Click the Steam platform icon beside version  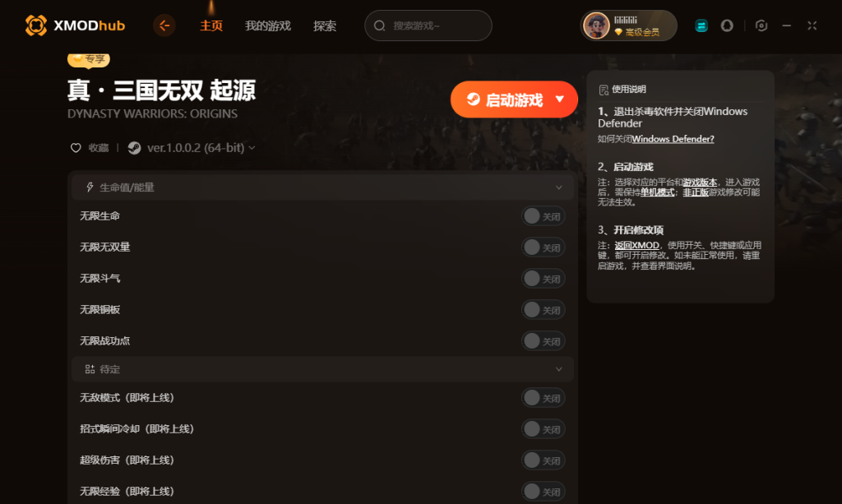pyautogui.click(x=134, y=148)
